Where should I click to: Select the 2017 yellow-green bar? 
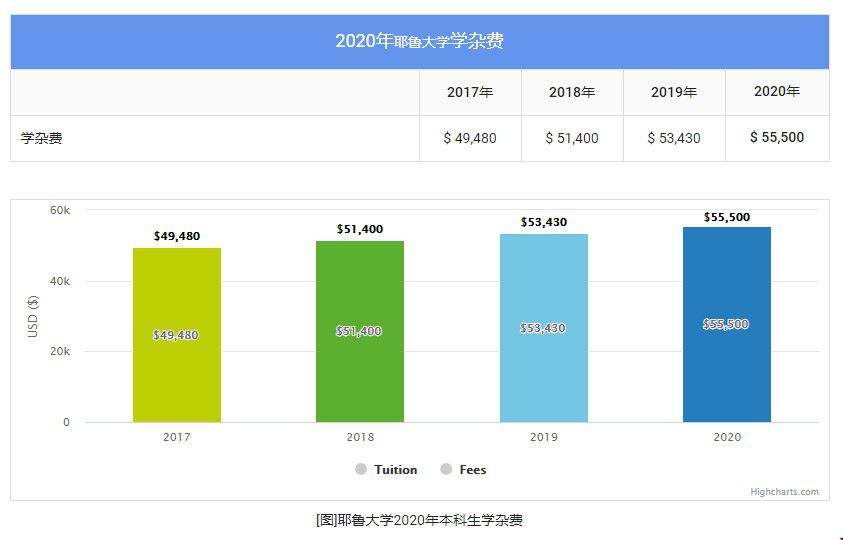177,335
